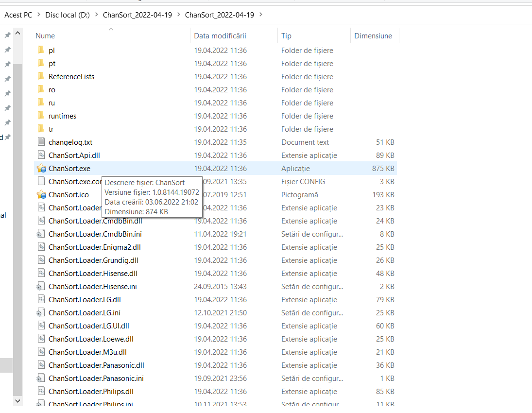
Task: Click the Pictogramă type cell
Action: pos(300,195)
